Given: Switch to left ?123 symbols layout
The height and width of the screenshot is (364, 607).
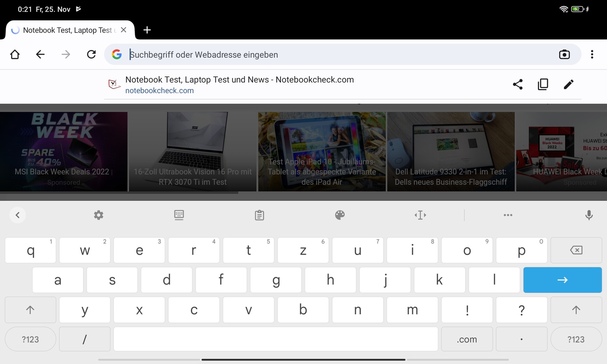Looking at the screenshot, I should [x=30, y=339].
